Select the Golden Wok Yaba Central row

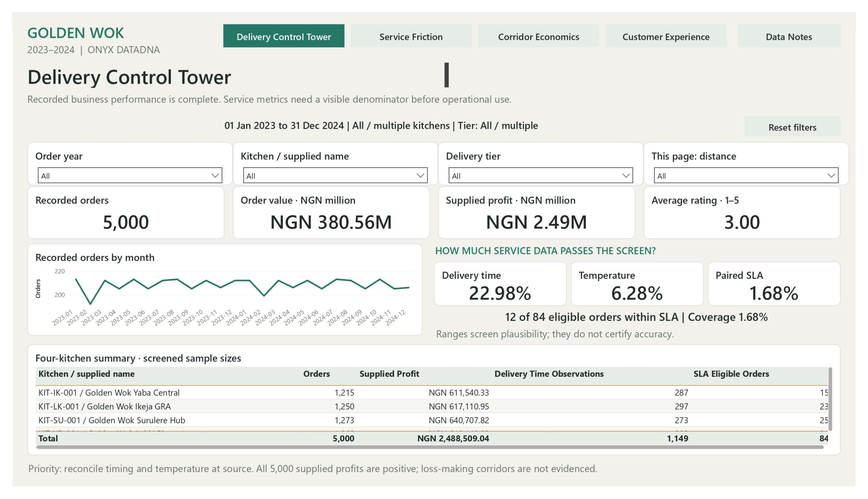point(431,392)
